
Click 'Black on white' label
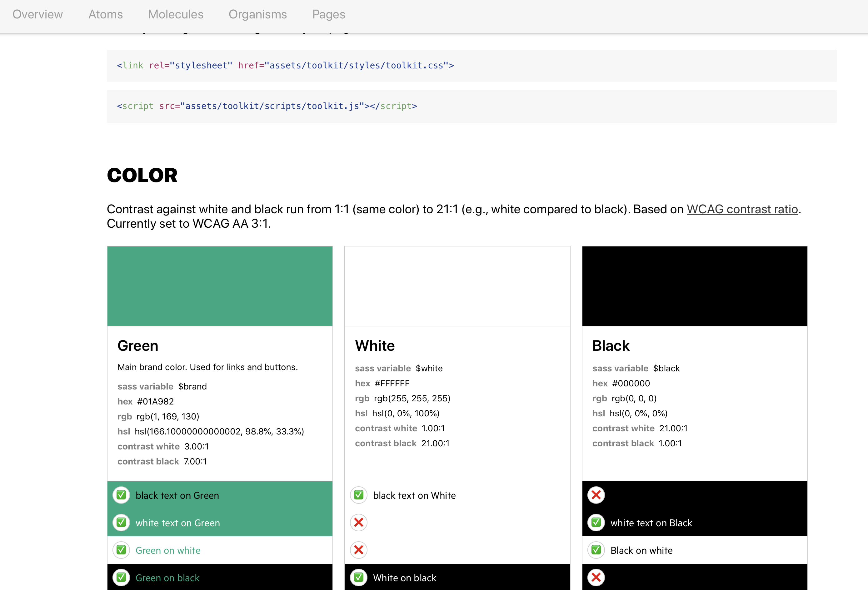pos(642,550)
